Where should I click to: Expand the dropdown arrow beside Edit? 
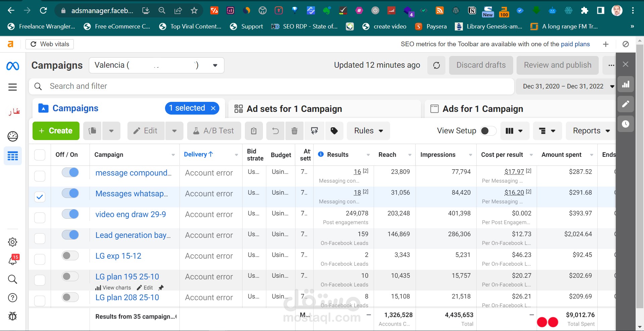174,131
